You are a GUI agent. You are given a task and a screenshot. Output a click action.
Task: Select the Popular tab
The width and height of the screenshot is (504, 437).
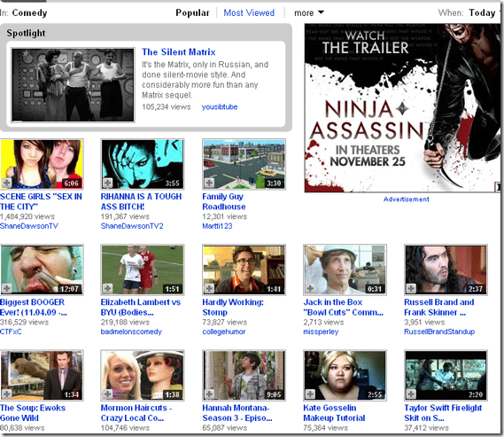192,13
